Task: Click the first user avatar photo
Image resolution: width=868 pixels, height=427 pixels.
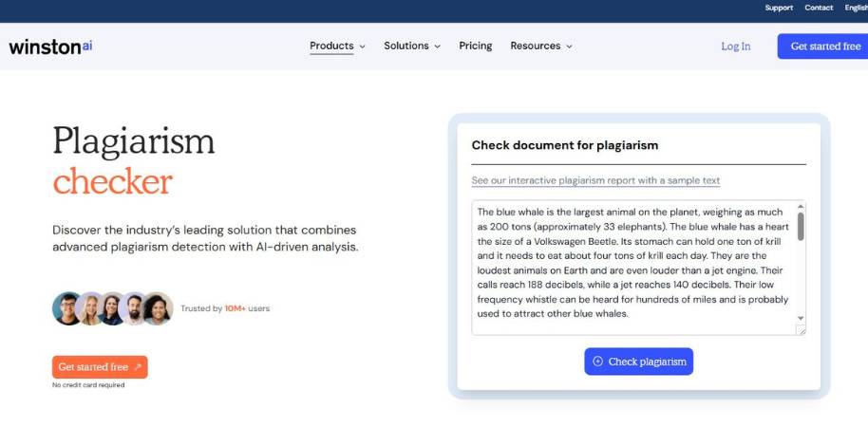Action: (67, 308)
